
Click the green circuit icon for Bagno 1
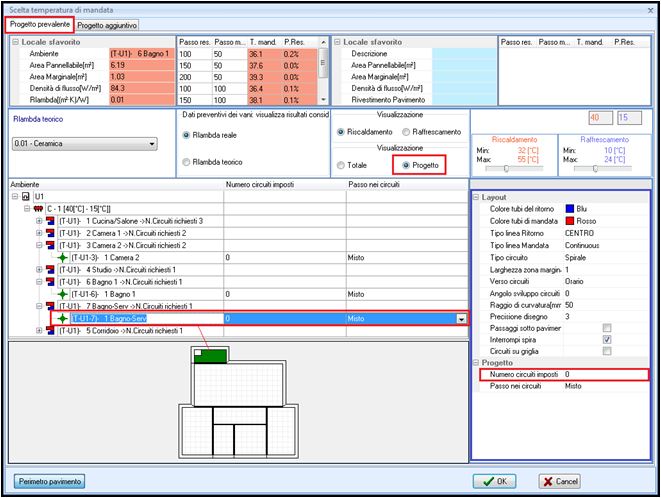point(64,294)
